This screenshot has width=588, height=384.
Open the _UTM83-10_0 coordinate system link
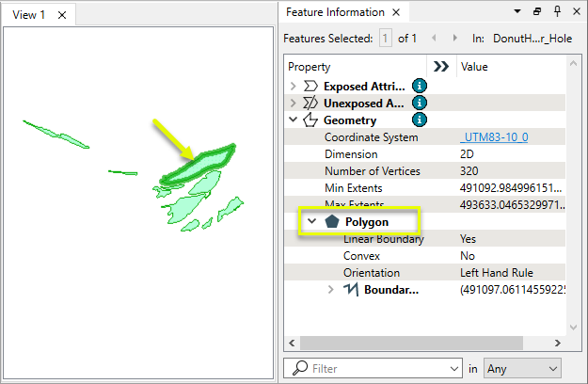pyautogui.click(x=494, y=137)
